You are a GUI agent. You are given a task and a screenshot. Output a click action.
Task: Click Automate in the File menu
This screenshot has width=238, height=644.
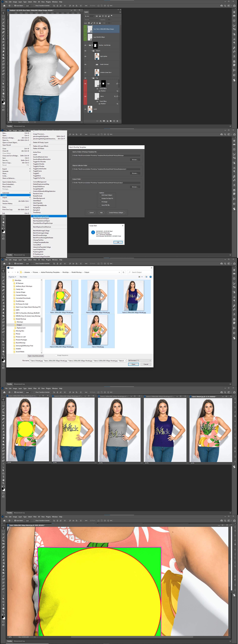[6, 193]
